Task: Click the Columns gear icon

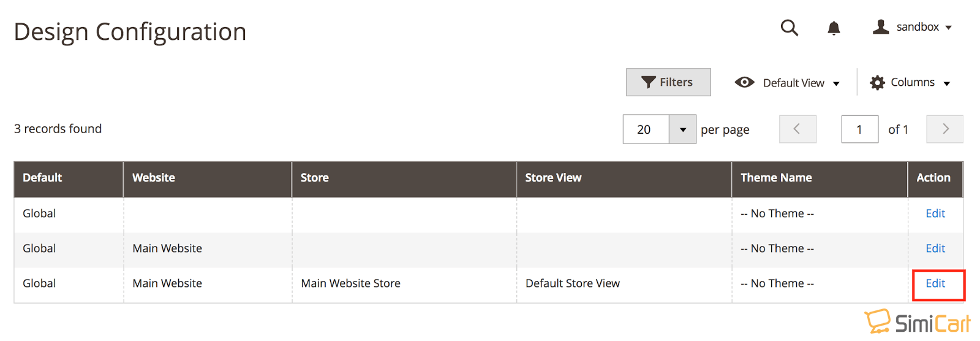Action: tap(877, 83)
